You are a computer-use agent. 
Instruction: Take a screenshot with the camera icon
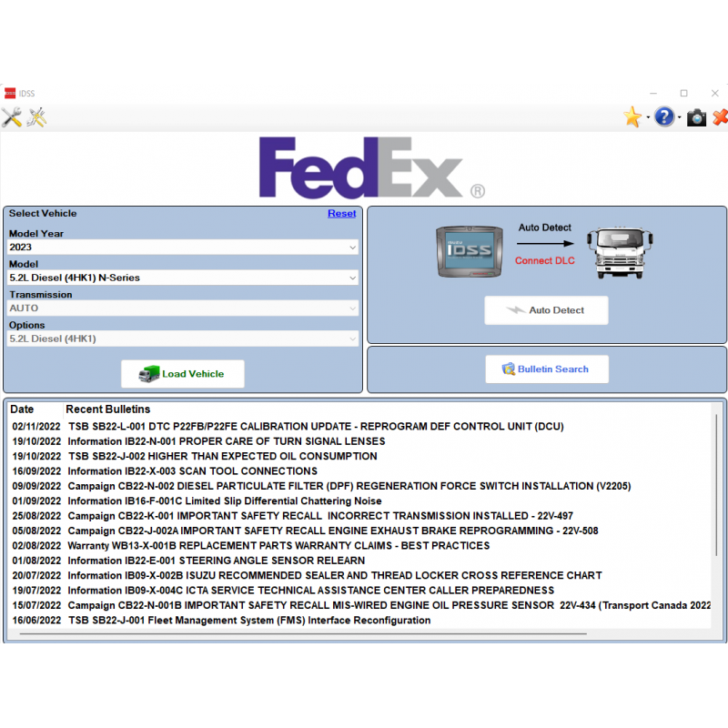click(x=696, y=117)
